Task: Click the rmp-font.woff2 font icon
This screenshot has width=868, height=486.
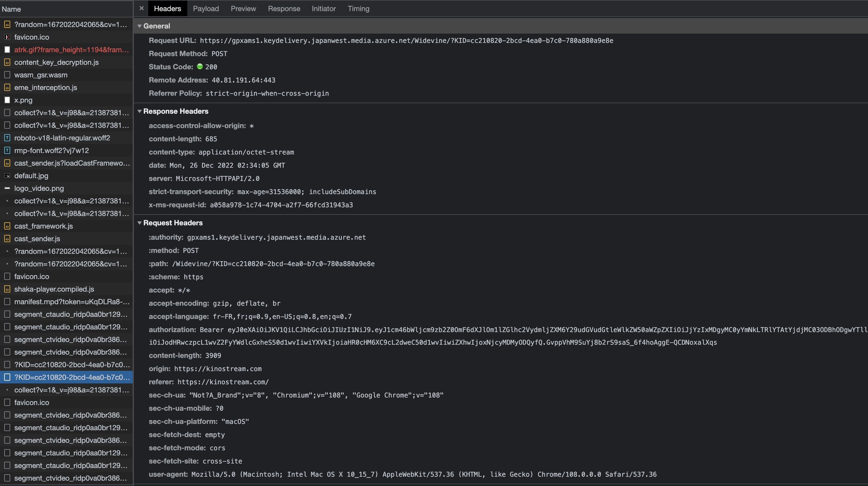Action: pyautogui.click(x=7, y=151)
